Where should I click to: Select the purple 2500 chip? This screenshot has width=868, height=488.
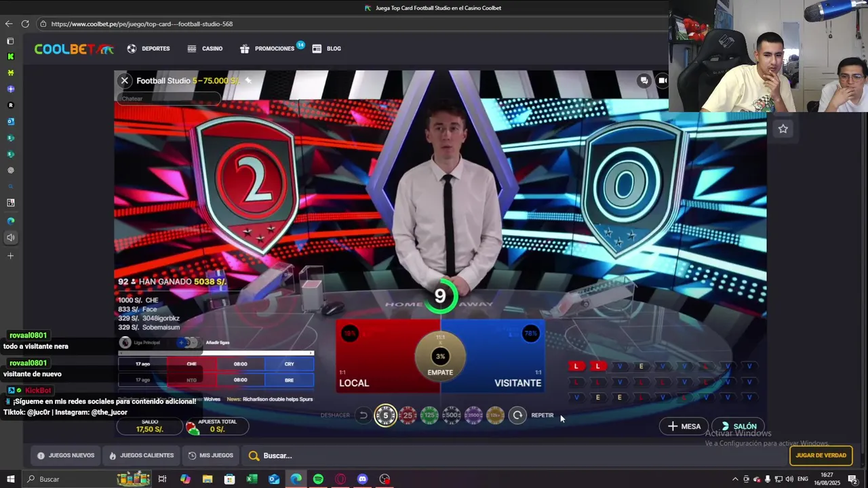click(473, 415)
